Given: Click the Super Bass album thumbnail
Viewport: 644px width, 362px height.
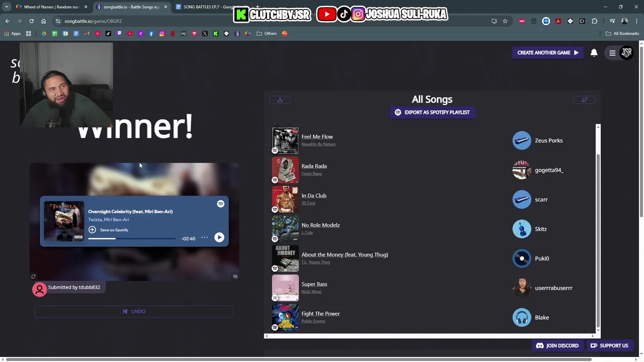Looking at the screenshot, I should 285,288.
